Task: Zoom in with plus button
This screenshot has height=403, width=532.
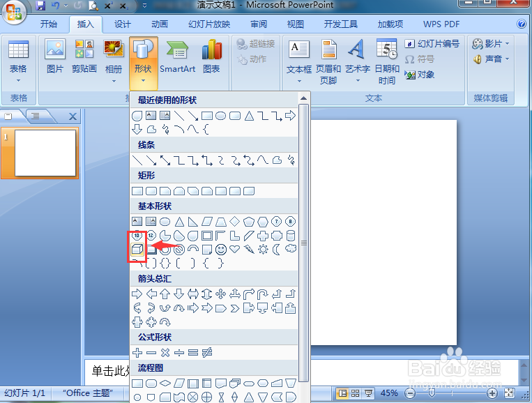Action: 492,393
